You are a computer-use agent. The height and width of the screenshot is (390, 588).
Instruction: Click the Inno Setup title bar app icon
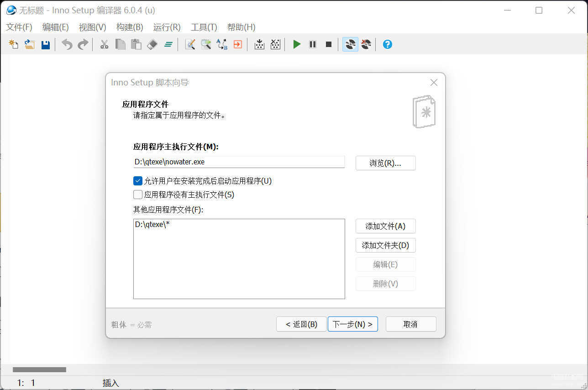[11, 10]
